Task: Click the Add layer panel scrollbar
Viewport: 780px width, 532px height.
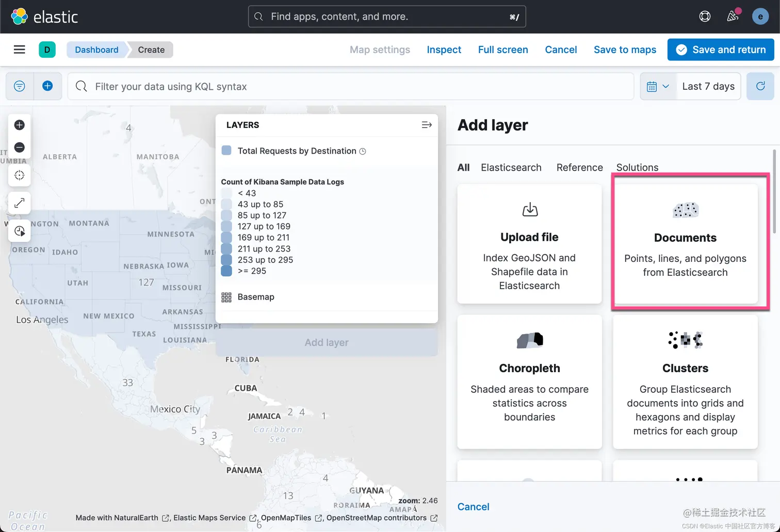Action: pyautogui.click(x=774, y=191)
